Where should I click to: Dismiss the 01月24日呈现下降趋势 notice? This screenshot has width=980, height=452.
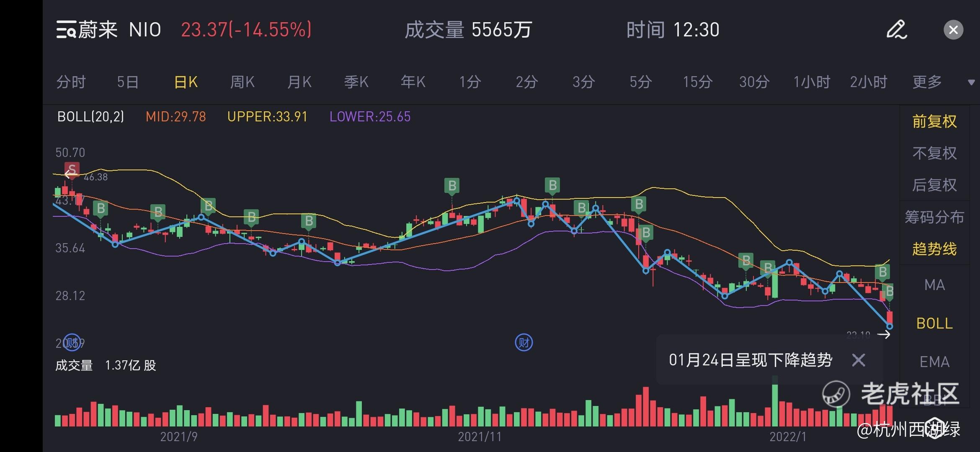pyautogui.click(x=859, y=360)
